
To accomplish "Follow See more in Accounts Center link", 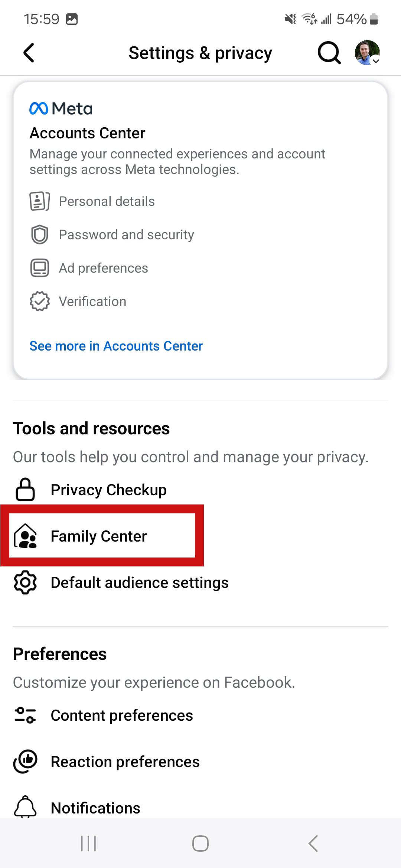I will 116,346.
